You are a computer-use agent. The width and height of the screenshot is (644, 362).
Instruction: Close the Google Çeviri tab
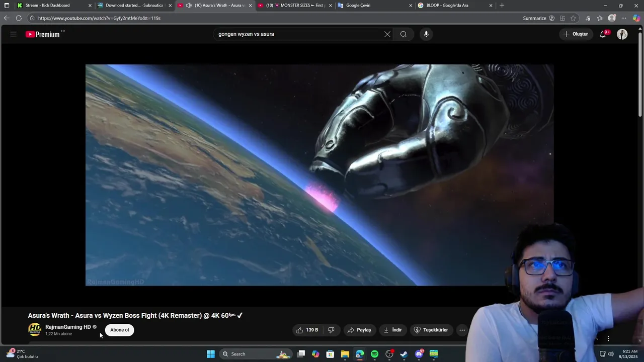click(411, 6)
